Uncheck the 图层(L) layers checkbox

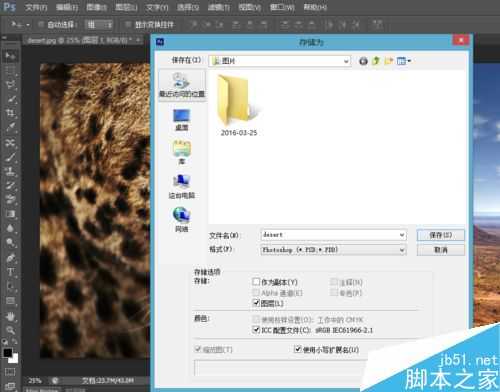pyautogui.click(x=256, y=303)
